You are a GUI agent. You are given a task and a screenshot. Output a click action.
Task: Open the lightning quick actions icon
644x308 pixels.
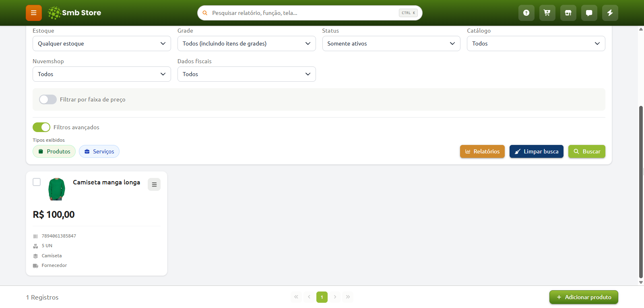(x=610, y=13)
